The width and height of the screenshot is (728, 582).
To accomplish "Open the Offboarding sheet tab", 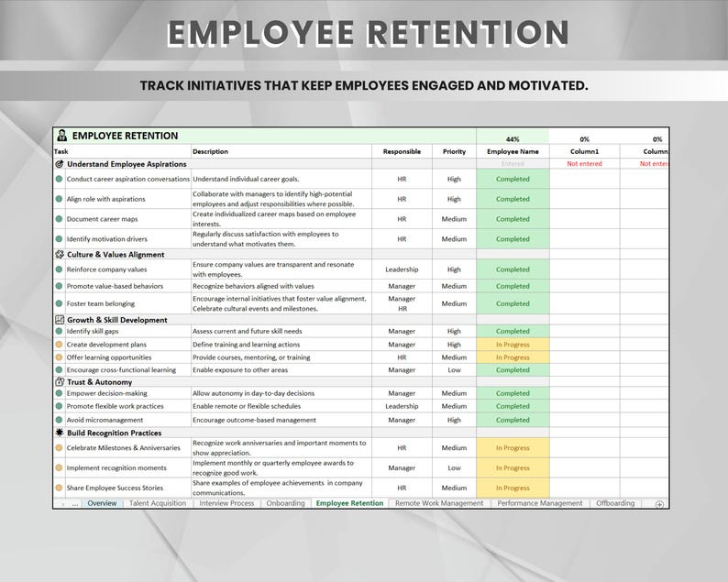I will click(x=615, y=503).
